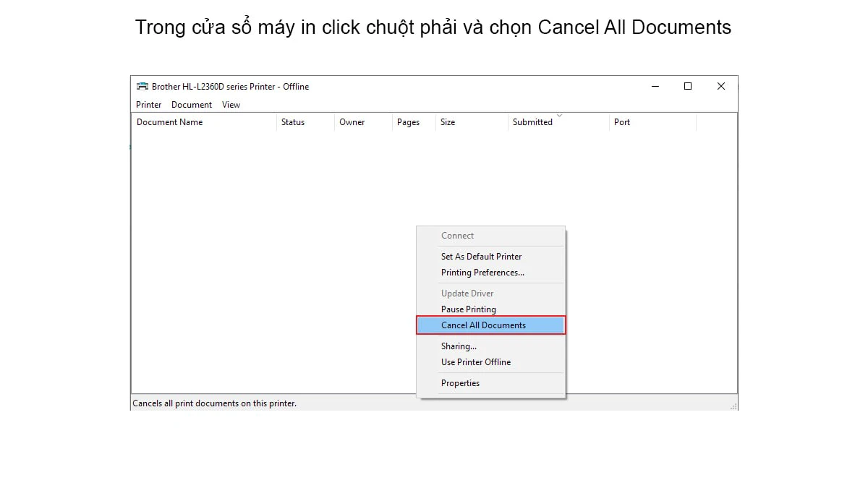
Task: Click the title 'Brother HL-L2360D series Printer - Offline'
Action: click(x=230, y=87)
